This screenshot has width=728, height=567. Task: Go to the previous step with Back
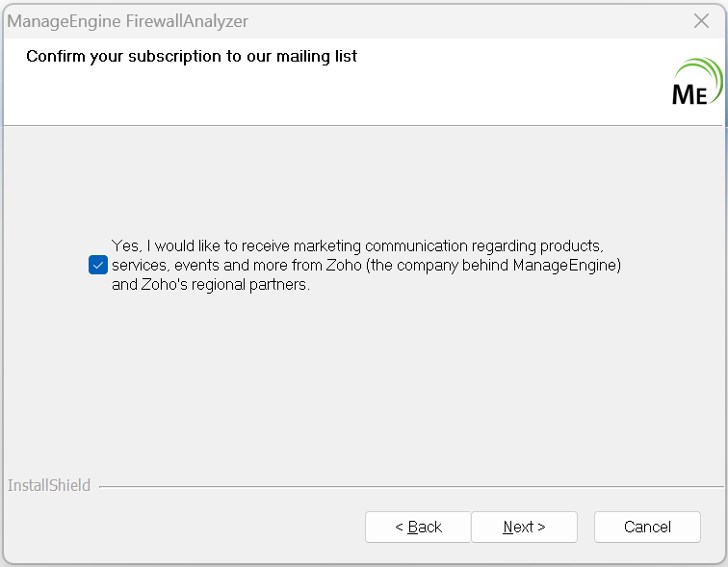[418, 527]
